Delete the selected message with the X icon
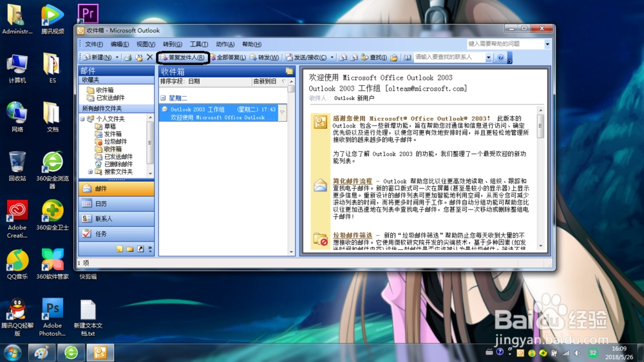 tap(150, 57)
